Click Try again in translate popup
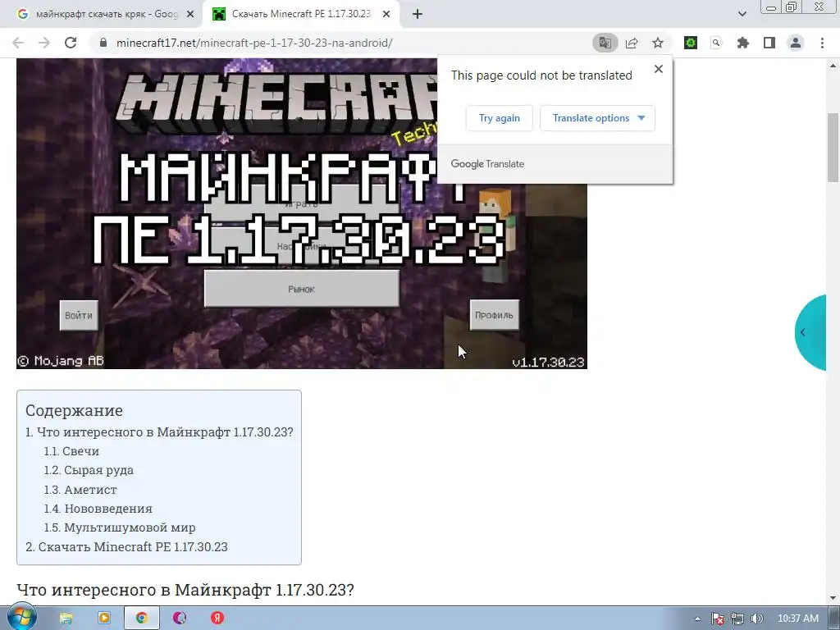The image size is (840, 630). 500,118
